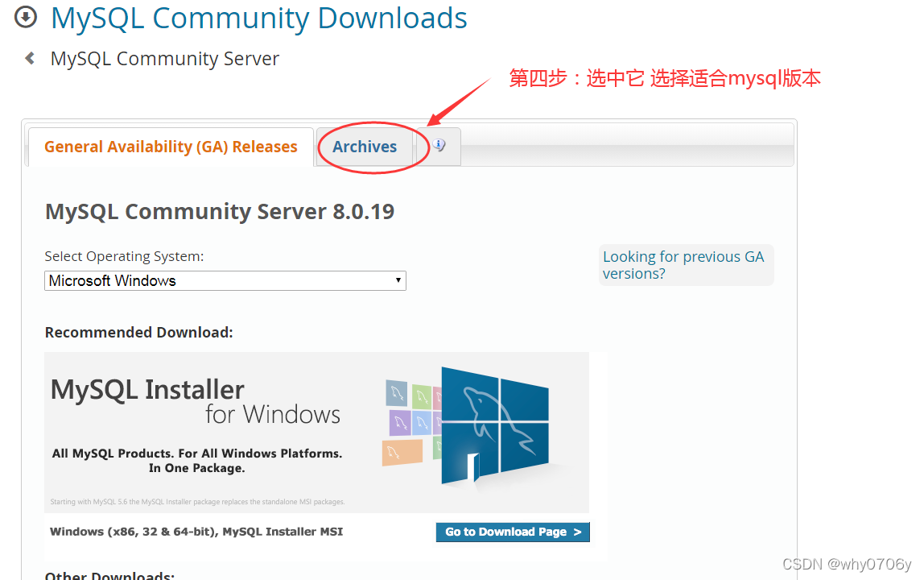
Task: Open Looking for previous GA versions link
Action: click(683, 265)
